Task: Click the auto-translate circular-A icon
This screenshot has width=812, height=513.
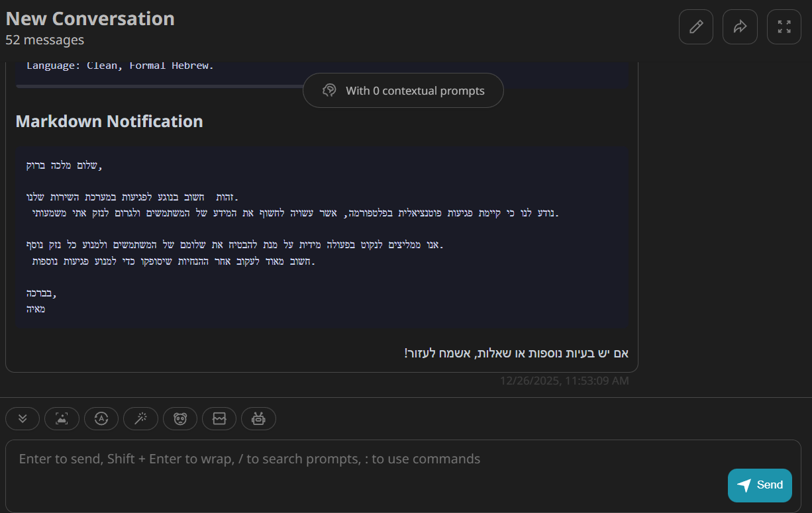Action: coord(101,418)
